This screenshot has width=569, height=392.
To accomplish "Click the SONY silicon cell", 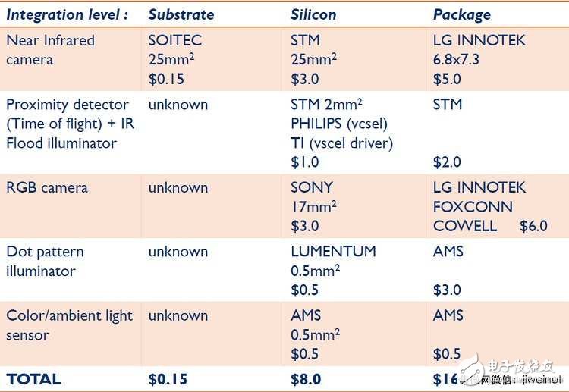I will [x=314, y=206].
